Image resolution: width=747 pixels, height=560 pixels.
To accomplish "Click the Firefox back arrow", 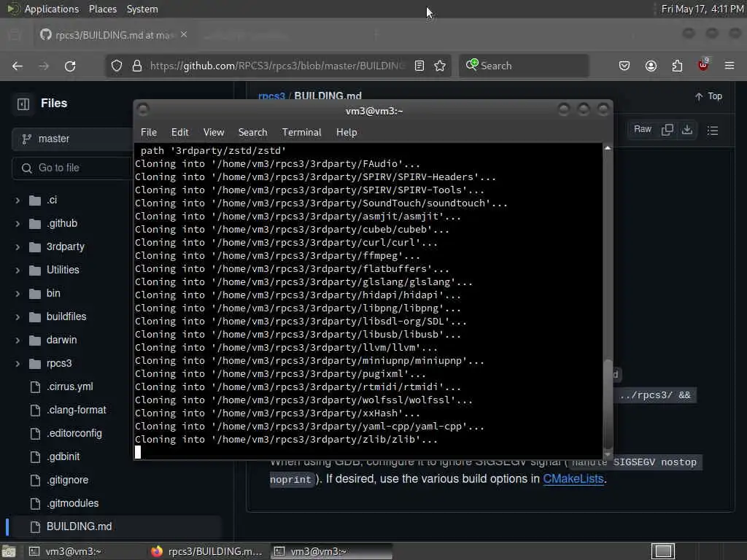I will tap(18, 66).
